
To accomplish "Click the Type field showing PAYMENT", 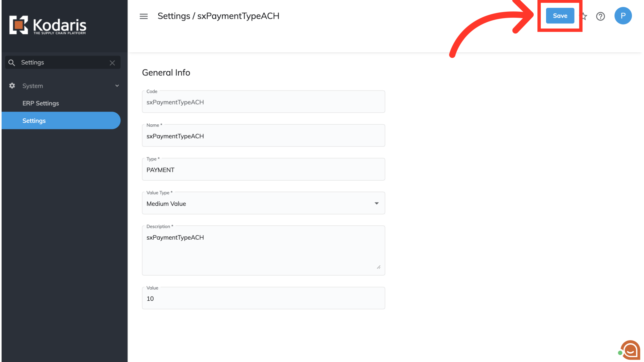I will [263, 170].
